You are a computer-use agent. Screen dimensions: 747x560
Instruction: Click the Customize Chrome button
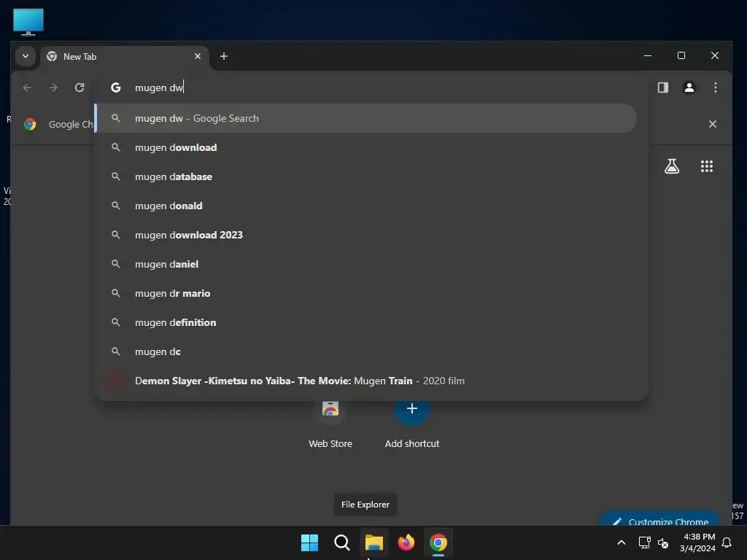(x=659, y=520)
